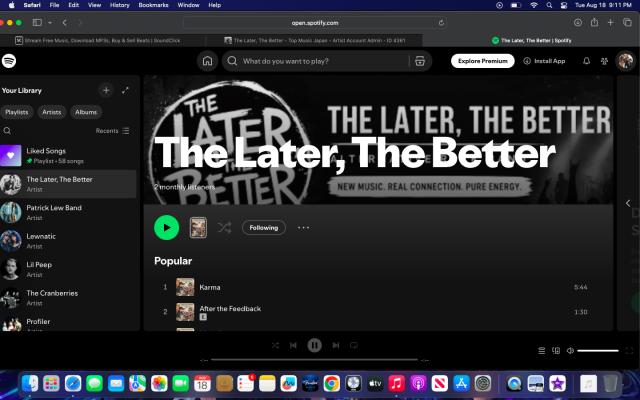Click the open.spotify.com address bar
The height and width of the screenshot is (400, 640).
(315, 23)
